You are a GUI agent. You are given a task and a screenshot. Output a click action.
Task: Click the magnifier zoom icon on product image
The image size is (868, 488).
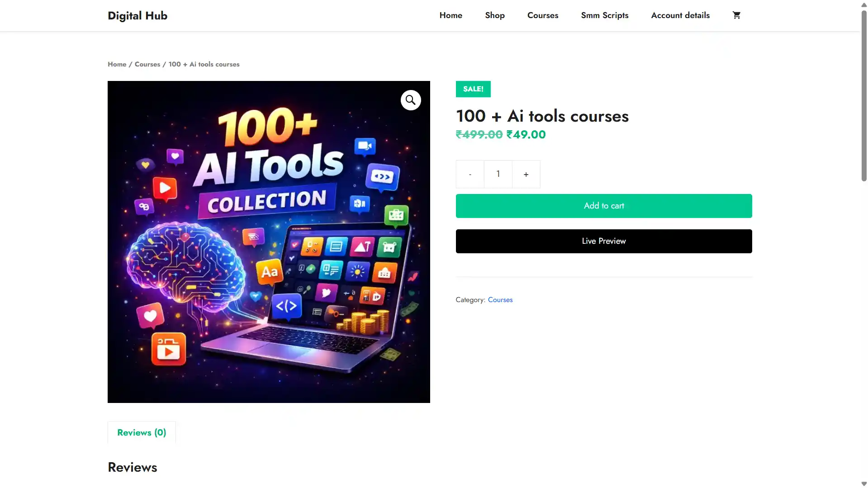(411, 100)
